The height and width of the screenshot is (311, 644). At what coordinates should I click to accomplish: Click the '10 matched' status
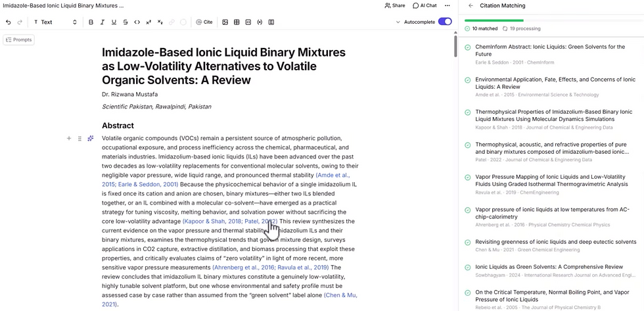pyautogui.click(x=481, y=29)
